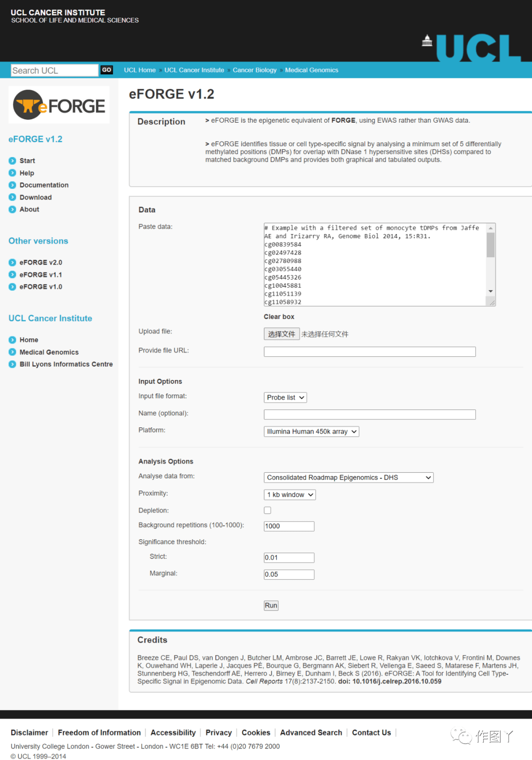532x760 pixels.
Task: Click the UCL Cancer Institute sidebar heading
Action: click(50, 318)
